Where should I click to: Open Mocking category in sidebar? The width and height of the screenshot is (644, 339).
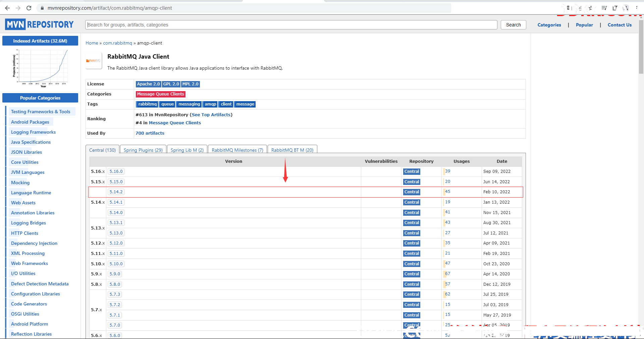[20, 183]
